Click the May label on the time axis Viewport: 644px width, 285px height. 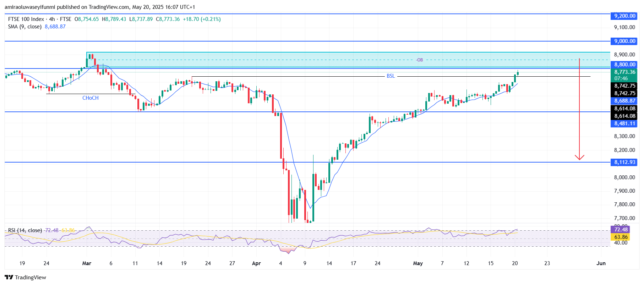(418, 263)
